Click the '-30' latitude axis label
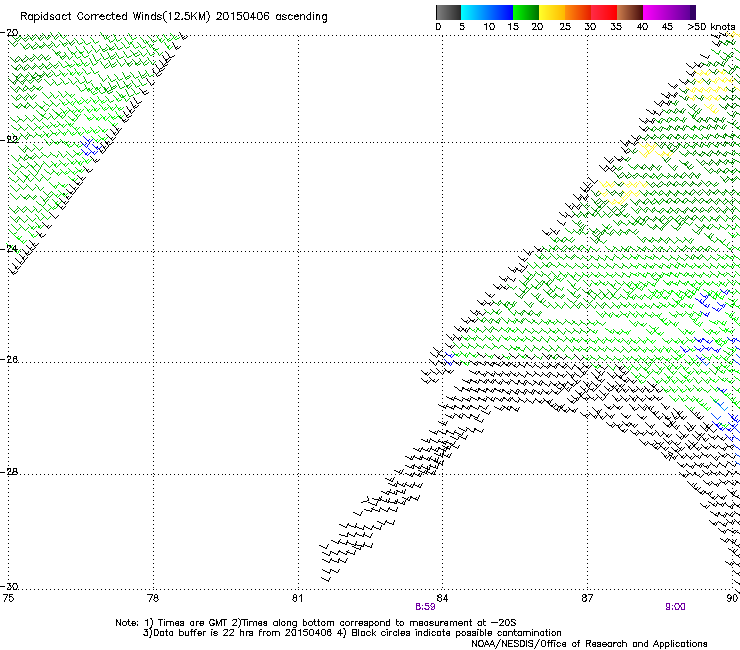This screenshot has height=650, width=740. click(9, 586)
